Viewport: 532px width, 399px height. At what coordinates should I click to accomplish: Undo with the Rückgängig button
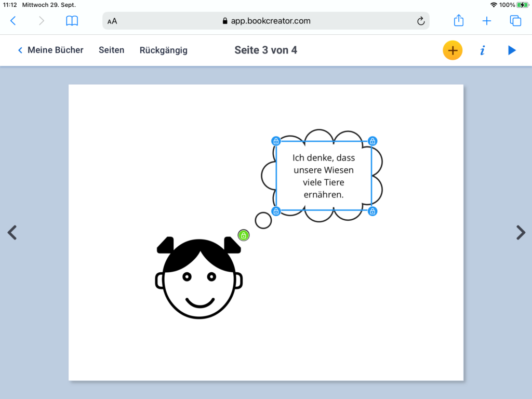click(x=164, y=50)
